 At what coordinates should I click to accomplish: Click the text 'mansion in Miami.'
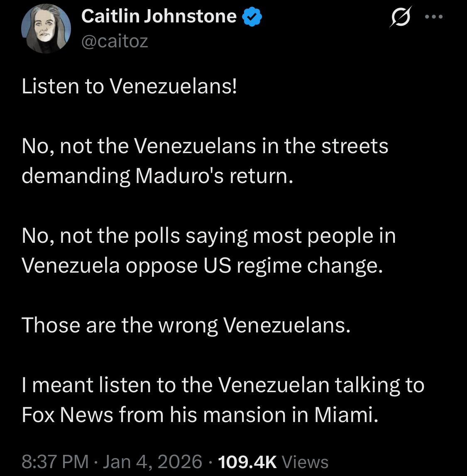tap(303, 415)
